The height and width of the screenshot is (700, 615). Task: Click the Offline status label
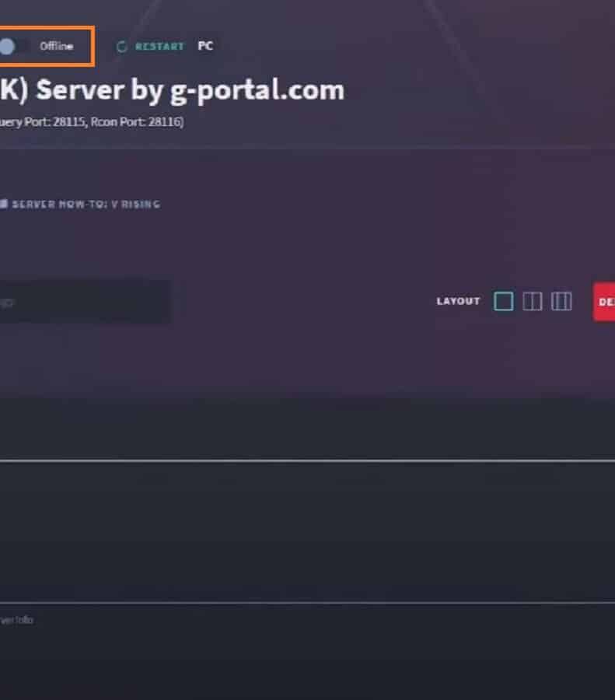(x=56, y=46)
